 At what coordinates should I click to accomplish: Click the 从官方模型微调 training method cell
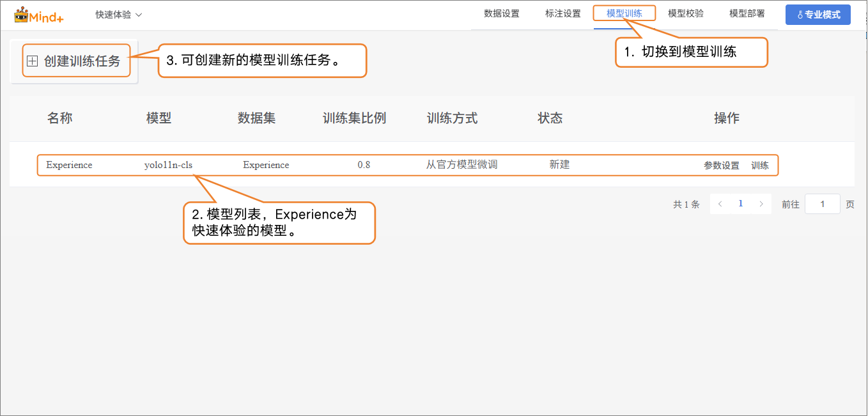(461, 165)
